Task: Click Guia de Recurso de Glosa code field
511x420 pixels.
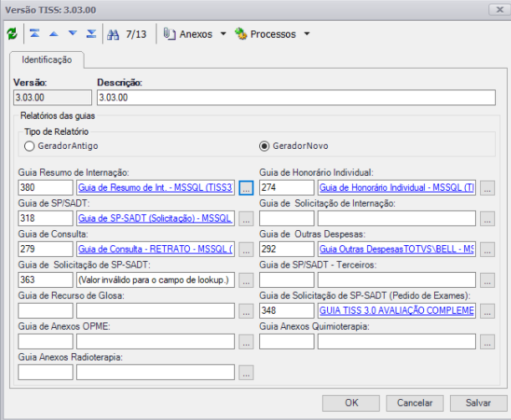Action: pyautogui.click(x=45, y=310)
